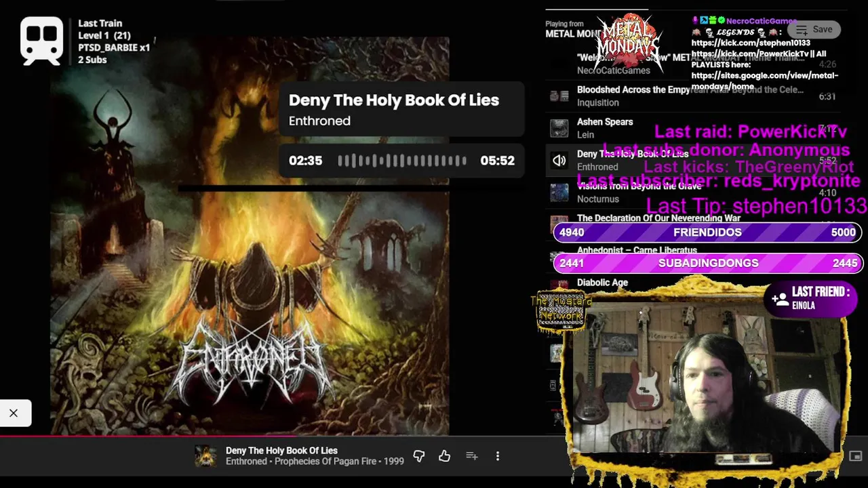Click the Last Friend EINOLA badge

pyautogui.click(x=810, y=298)
